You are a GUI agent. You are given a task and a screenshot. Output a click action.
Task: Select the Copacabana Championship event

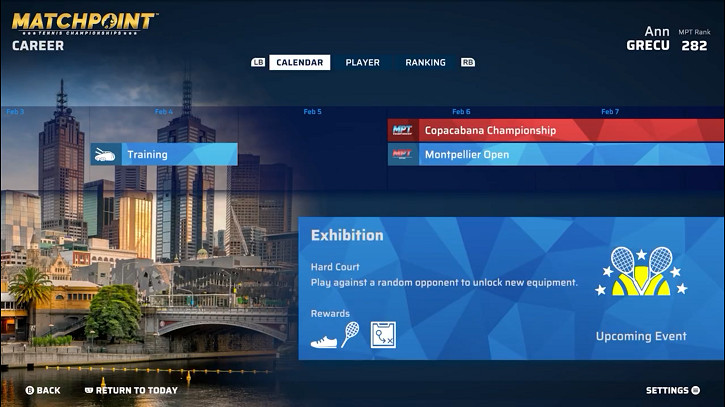555,130
